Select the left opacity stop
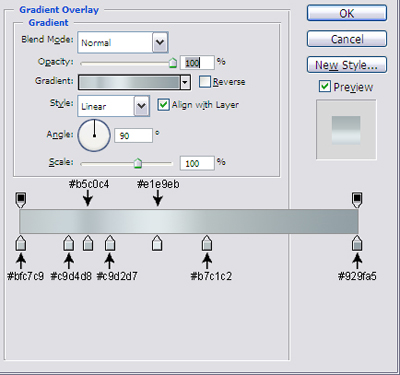This screenshot has width=400, height=375. coord(21,200)
